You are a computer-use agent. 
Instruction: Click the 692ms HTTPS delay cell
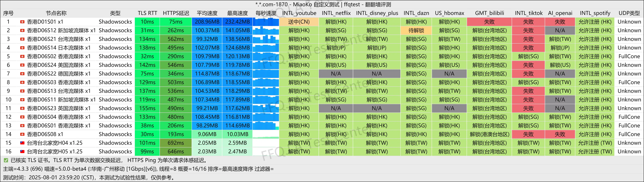coord(176,143)
